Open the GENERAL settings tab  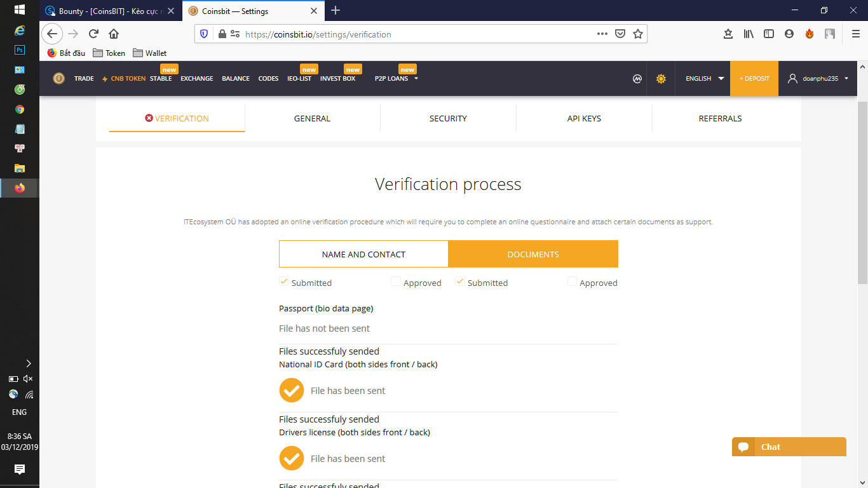pyautogui.click(x=312, y=118)
